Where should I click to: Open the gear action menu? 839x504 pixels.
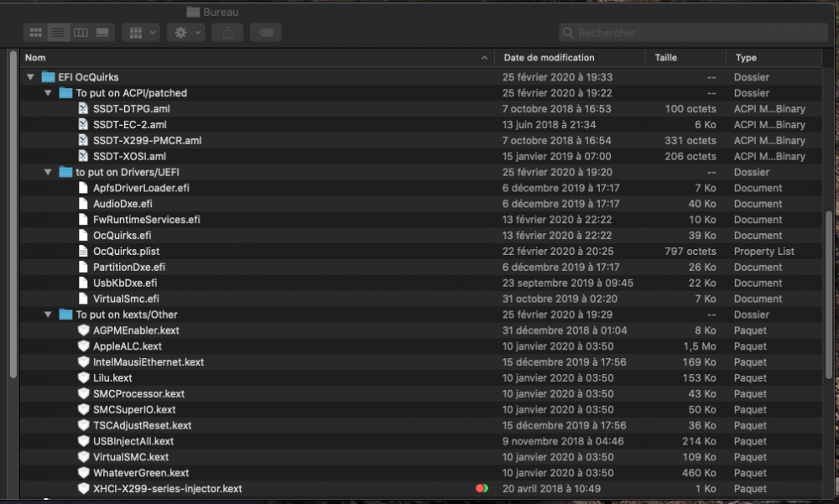point(185,33)
